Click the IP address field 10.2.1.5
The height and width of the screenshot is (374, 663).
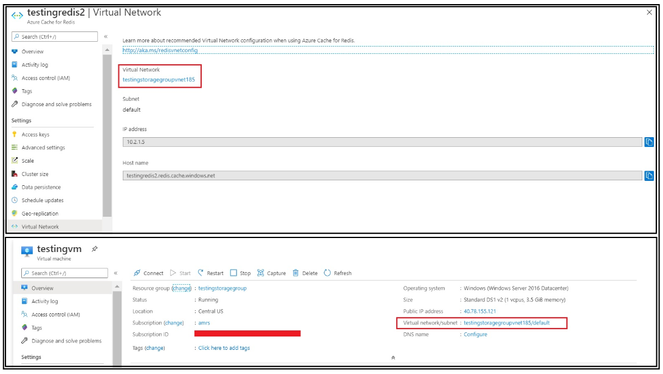click(x=382, y=142)
